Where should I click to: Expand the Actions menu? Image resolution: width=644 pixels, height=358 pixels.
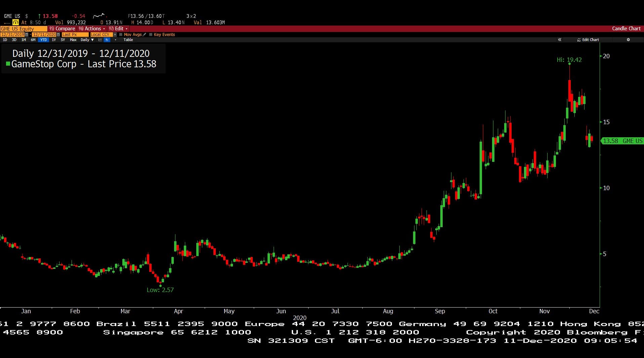(x=92, y=29)
